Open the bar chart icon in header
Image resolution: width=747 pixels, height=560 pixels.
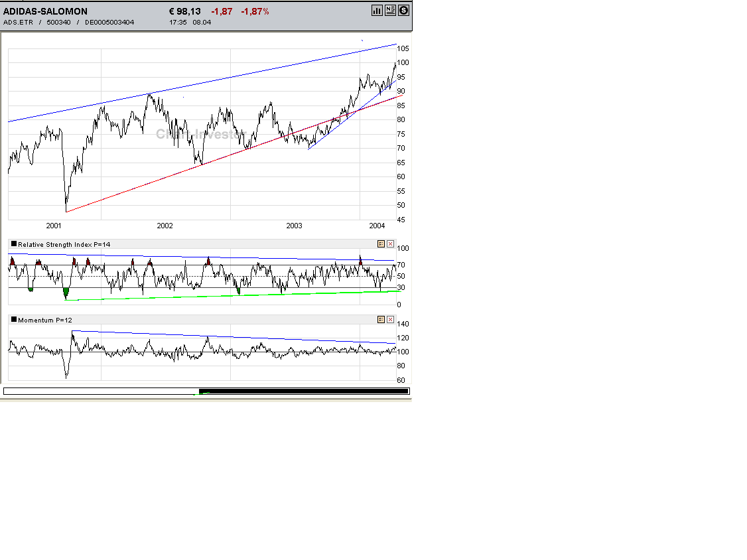coord(377,11)
